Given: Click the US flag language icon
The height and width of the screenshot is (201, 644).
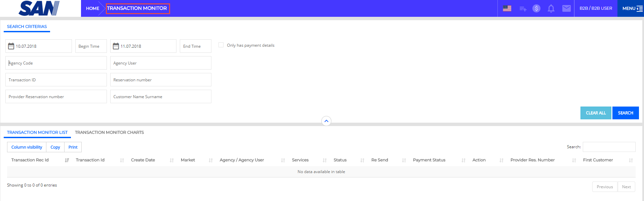Looking at the screenshot, I should [x=507, y=8].
